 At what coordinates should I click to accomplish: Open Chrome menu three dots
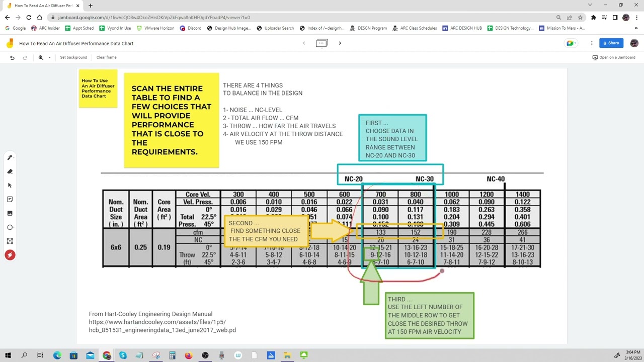point(637,18)
